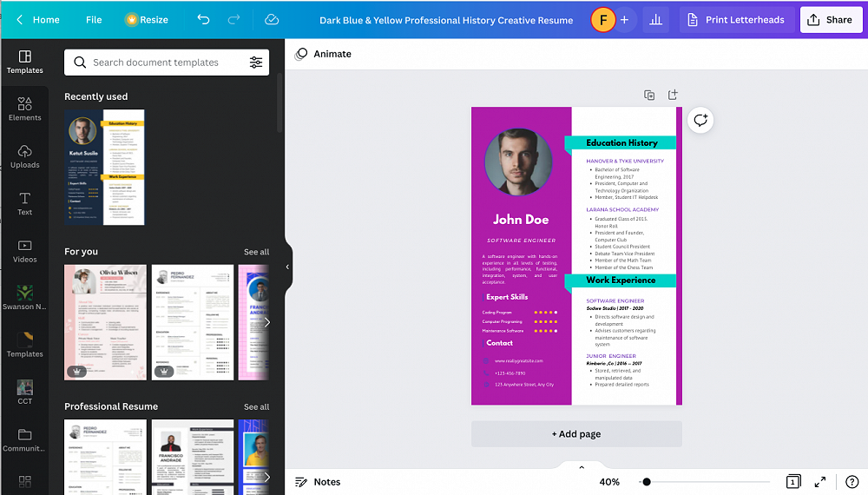Toggle the grid view page button
868x495 pixels.
(x=793, y=482)
